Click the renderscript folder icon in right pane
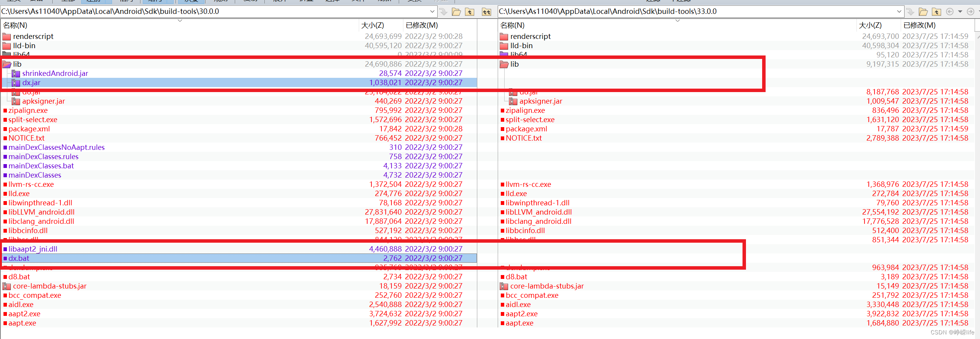Image resolution: width=980 pixels, height=339 pixels. (x=504, y=37)
